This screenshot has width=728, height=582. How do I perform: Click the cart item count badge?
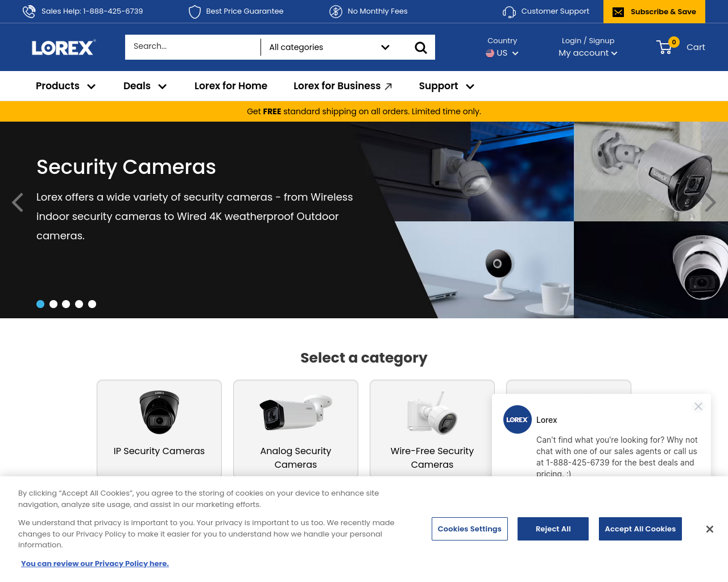[x=674, y=42]
